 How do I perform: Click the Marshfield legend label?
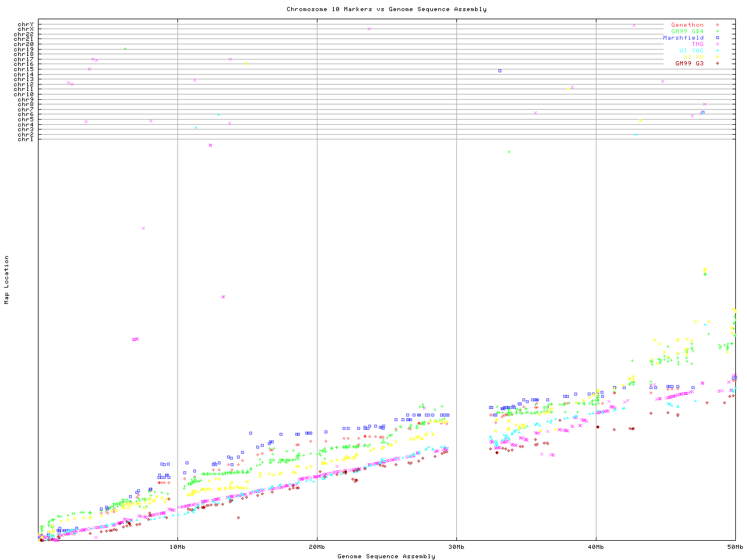683,38
